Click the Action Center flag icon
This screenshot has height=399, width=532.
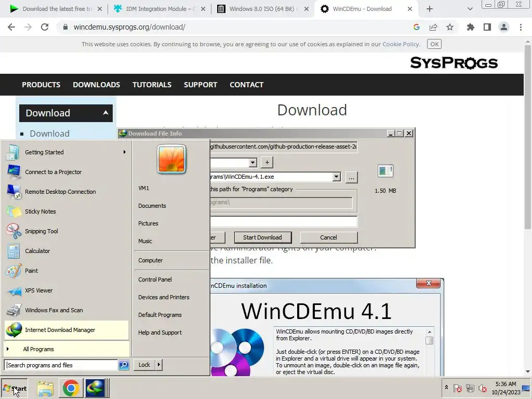coord(458,388)
